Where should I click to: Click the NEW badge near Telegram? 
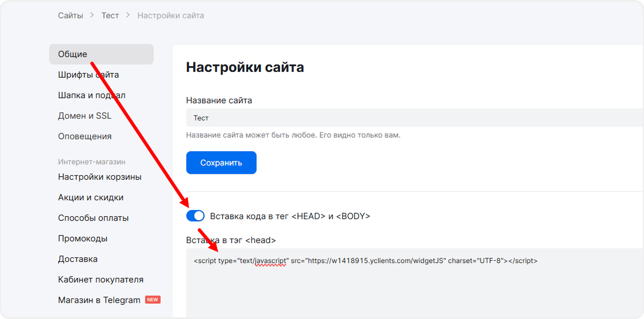(x=153, y=300)
